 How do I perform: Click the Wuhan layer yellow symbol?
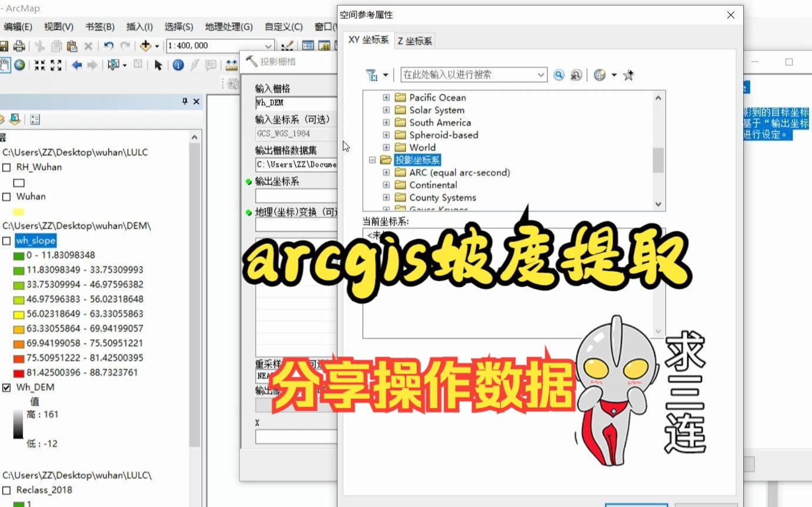click(x=19, y=211)
